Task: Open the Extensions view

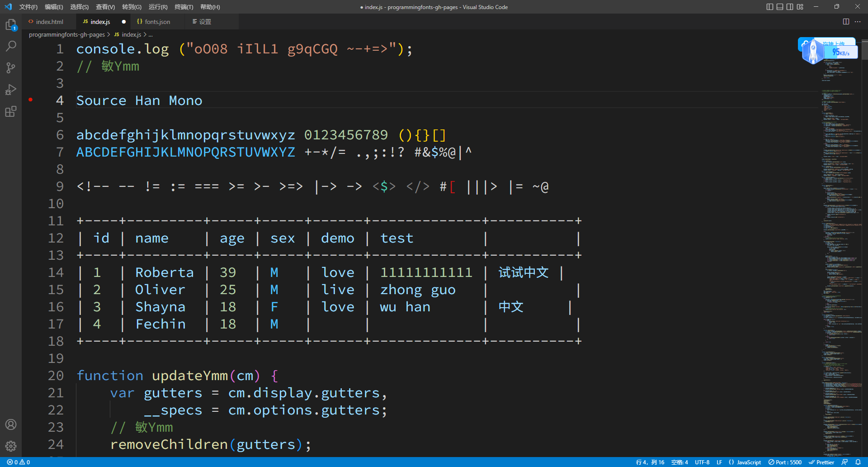Action: click(x=11, y=111)
